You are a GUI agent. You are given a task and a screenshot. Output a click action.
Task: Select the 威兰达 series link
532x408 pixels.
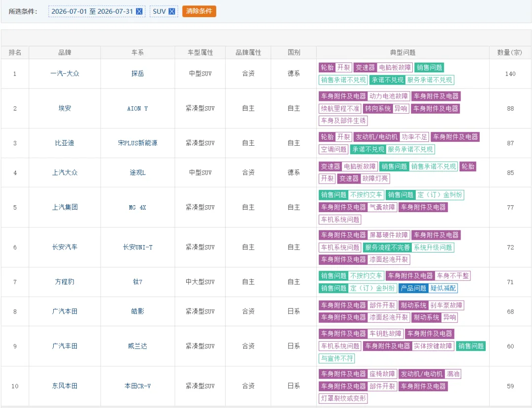click(x=137, y=346)
